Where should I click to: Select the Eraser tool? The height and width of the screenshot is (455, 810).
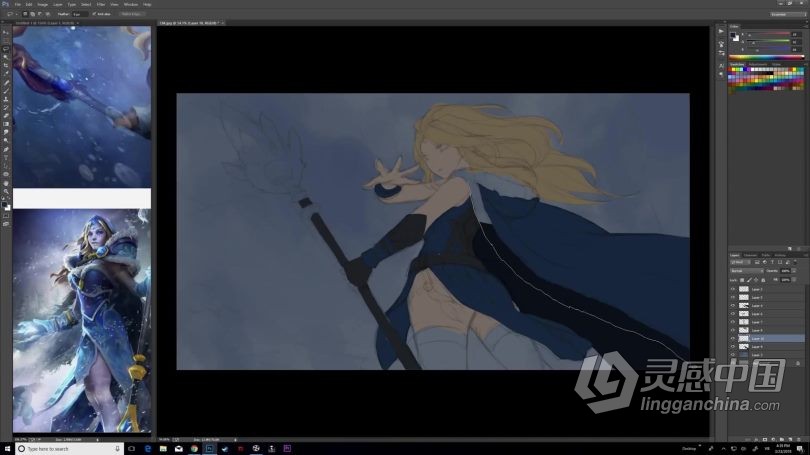point(6,116)
